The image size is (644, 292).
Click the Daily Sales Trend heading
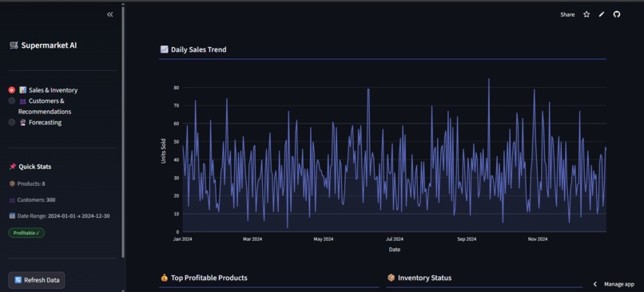(198, 49)
